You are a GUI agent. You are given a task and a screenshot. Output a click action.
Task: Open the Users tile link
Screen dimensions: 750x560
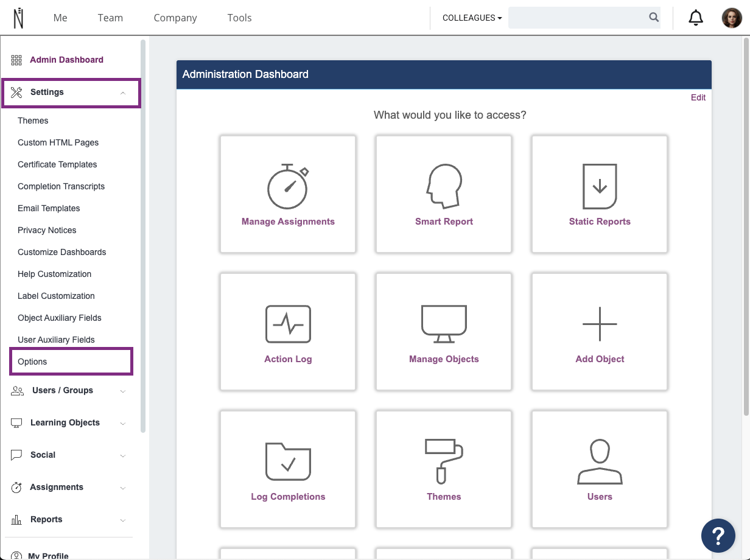coord(600,497)
